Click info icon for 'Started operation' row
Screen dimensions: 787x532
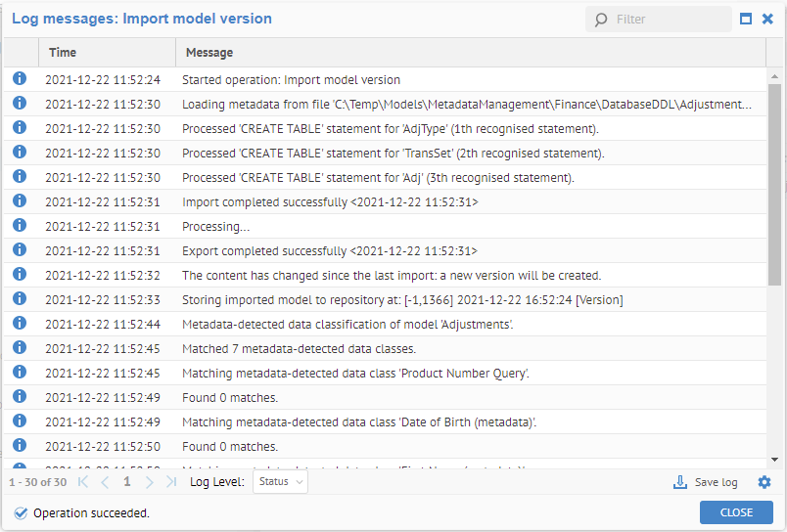(x=20, y=79)
